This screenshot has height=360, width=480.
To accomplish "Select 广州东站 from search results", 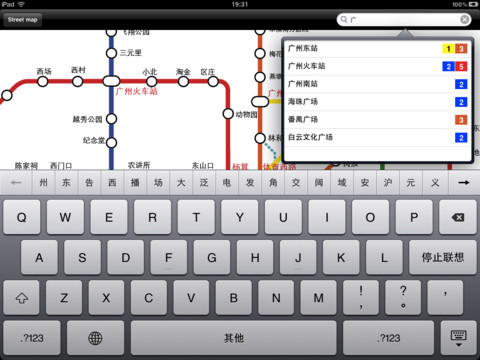I will (378, 49).
